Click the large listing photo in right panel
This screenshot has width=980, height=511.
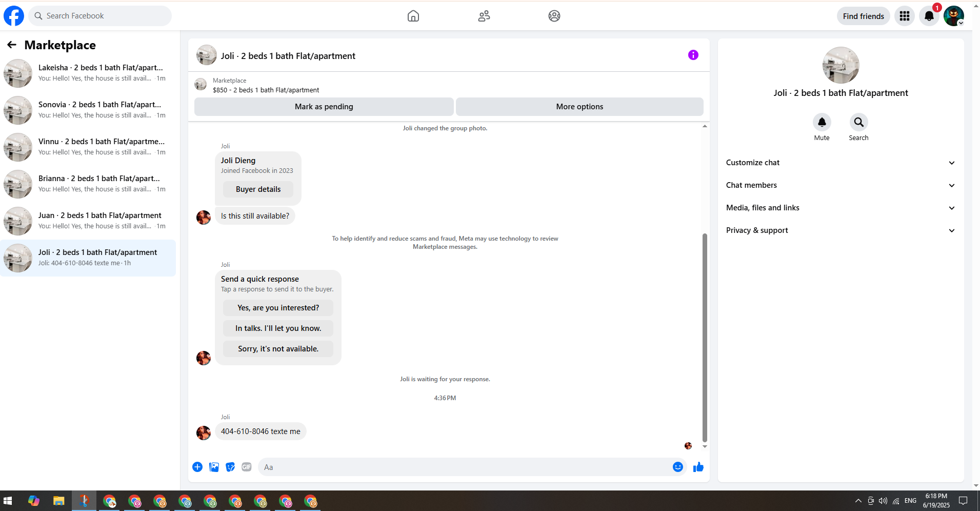tap(841, 65)
